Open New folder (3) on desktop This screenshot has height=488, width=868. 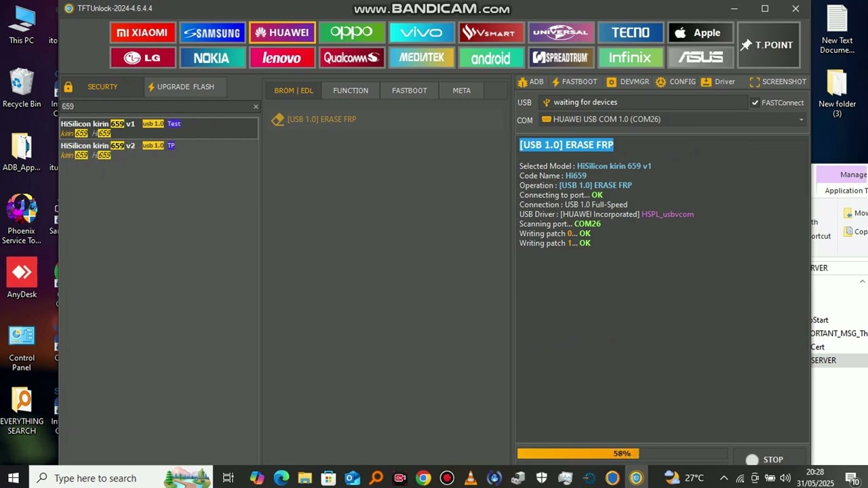click(x=837, y=94)
